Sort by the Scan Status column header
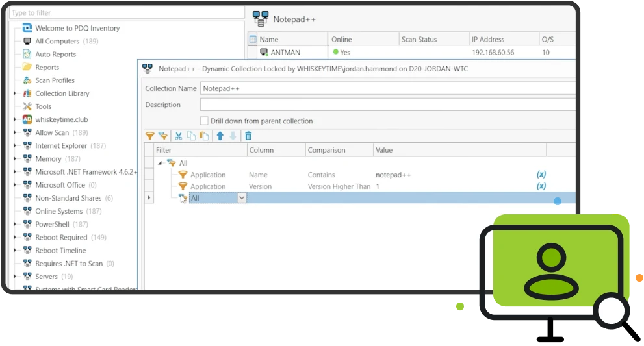The width and height of the screenshot is (644, 346). click(x=433, y=39)
